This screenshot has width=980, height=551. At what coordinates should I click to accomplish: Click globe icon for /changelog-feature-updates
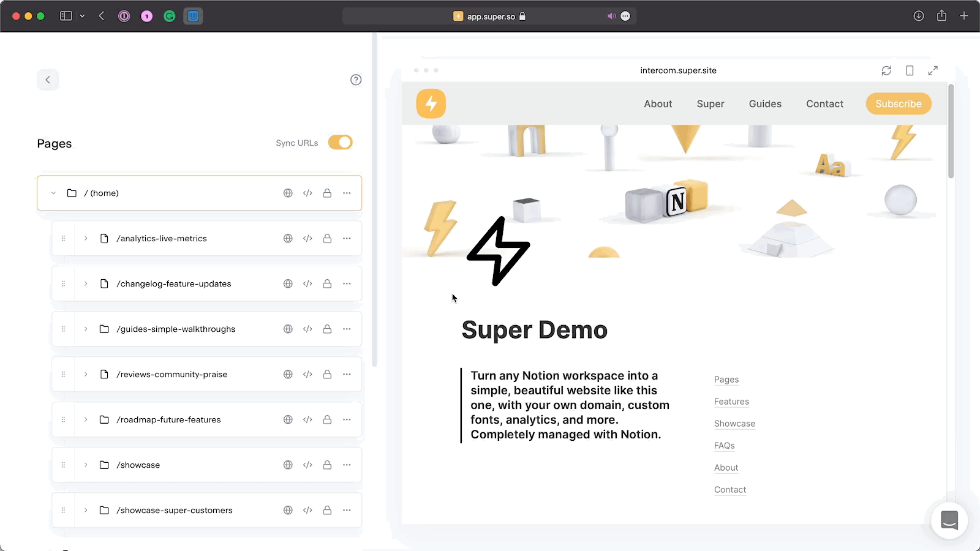click(x=288, y=283)
